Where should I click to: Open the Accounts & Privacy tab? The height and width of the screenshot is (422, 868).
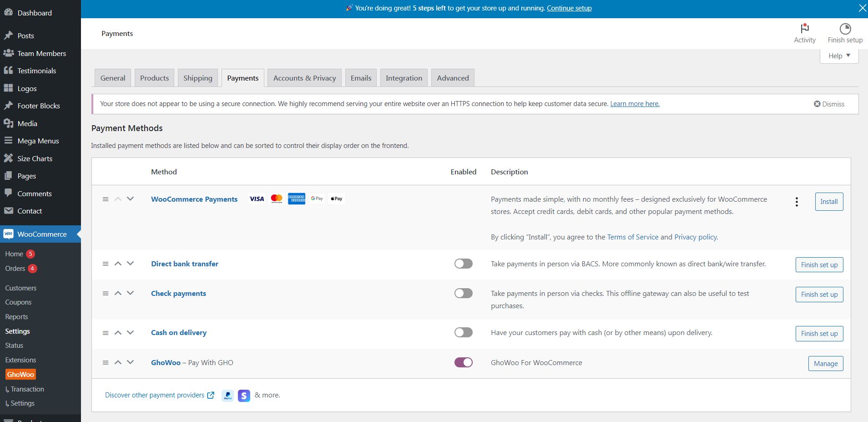click(304, 78)
